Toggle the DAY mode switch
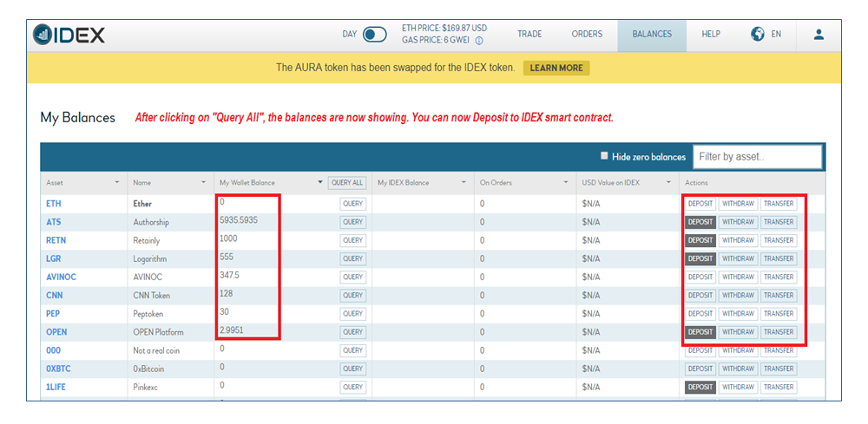 pos(375,35)
